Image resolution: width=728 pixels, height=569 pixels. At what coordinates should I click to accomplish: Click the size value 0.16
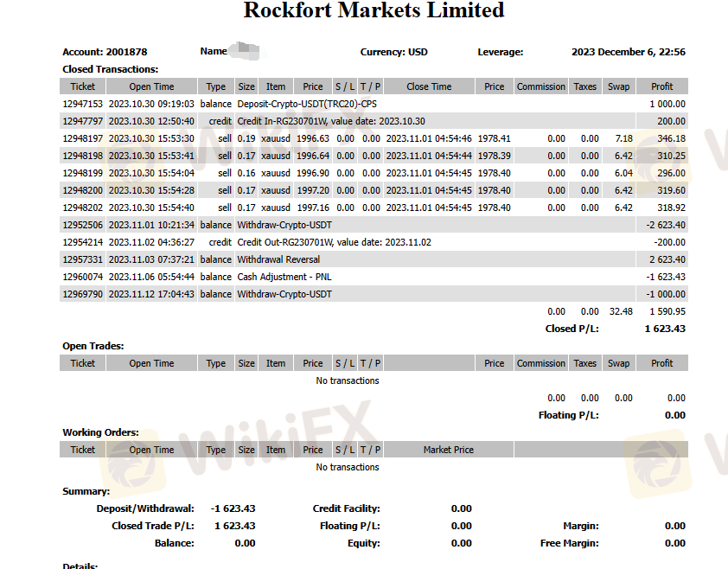coord(246,173)
